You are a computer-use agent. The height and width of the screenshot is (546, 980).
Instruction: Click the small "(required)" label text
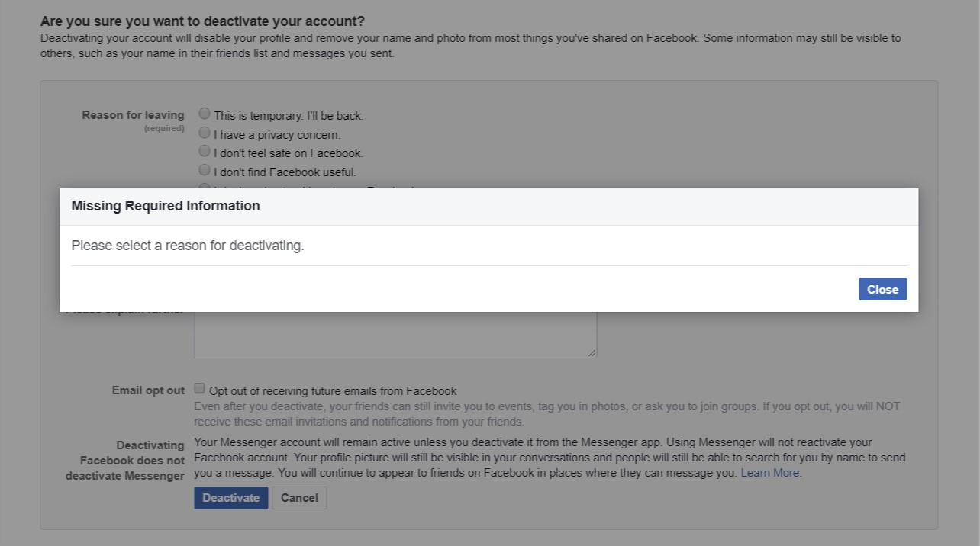(x=164, y=127)
